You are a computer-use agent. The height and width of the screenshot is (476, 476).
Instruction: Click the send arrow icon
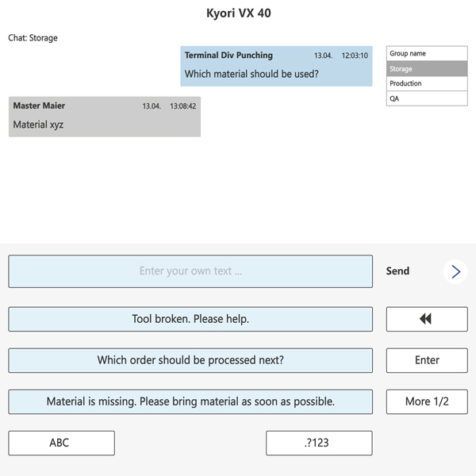point(455,271)
